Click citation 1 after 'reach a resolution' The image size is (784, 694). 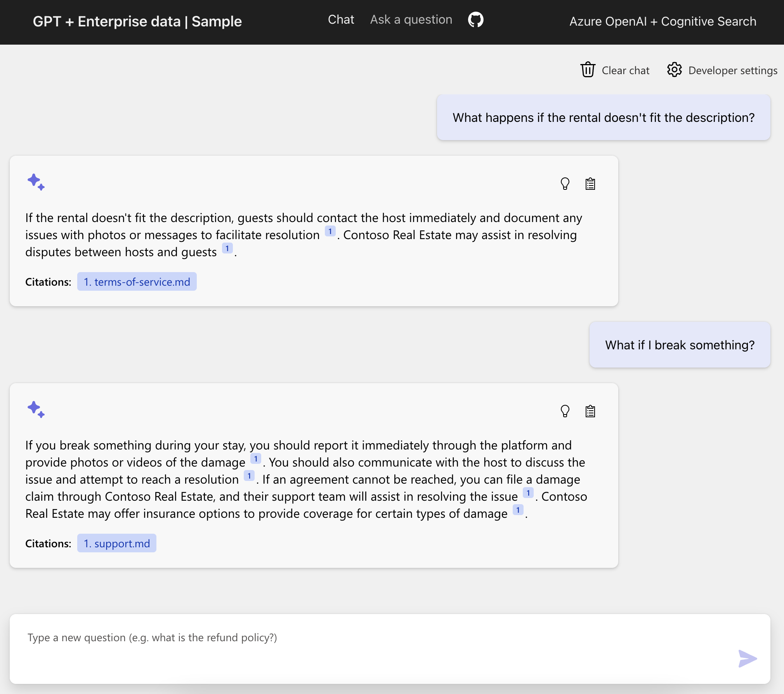click(249, 476)
